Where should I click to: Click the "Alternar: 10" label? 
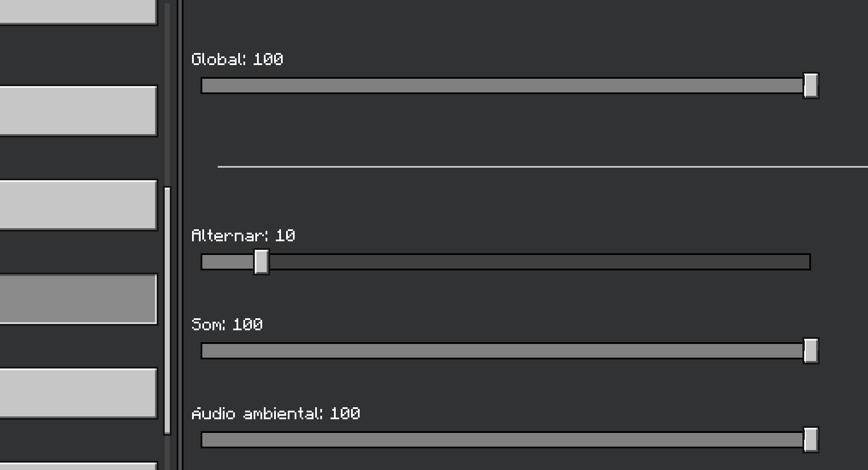[243, 236]
